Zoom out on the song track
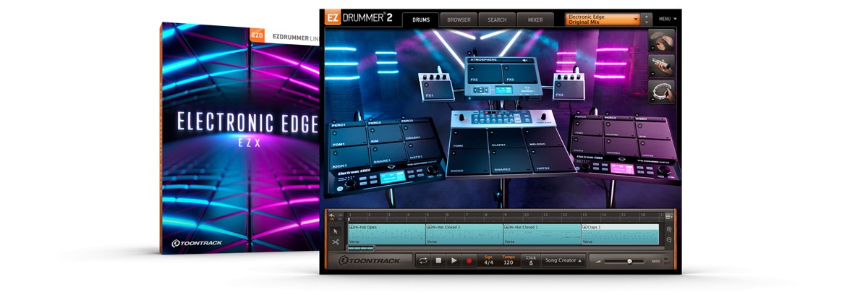 [670, 239]
